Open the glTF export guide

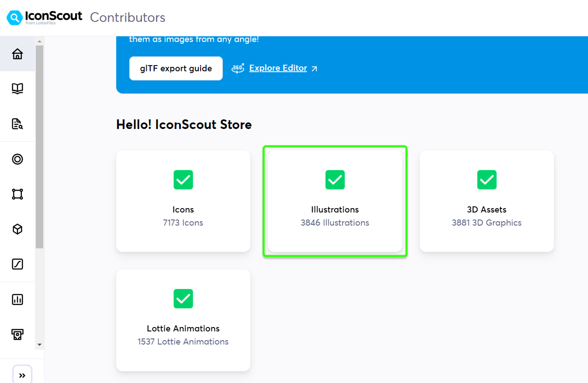pyautogui.click(x=176, y=68)
